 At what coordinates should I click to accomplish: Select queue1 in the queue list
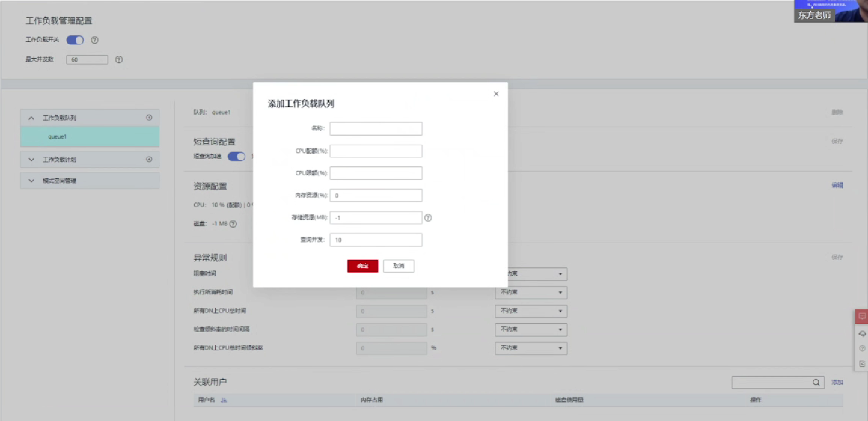(90, 137)
